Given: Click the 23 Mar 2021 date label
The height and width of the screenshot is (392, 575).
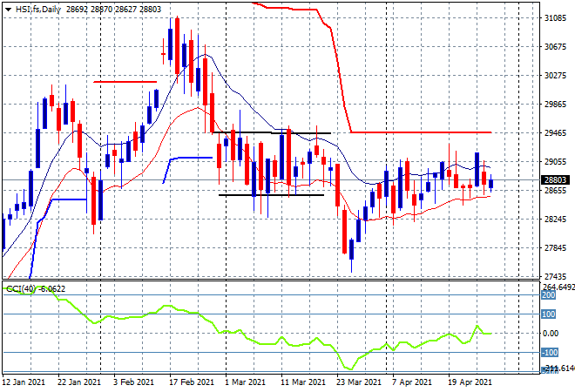Looking at the screenshot, I should (x=359, y=382).
